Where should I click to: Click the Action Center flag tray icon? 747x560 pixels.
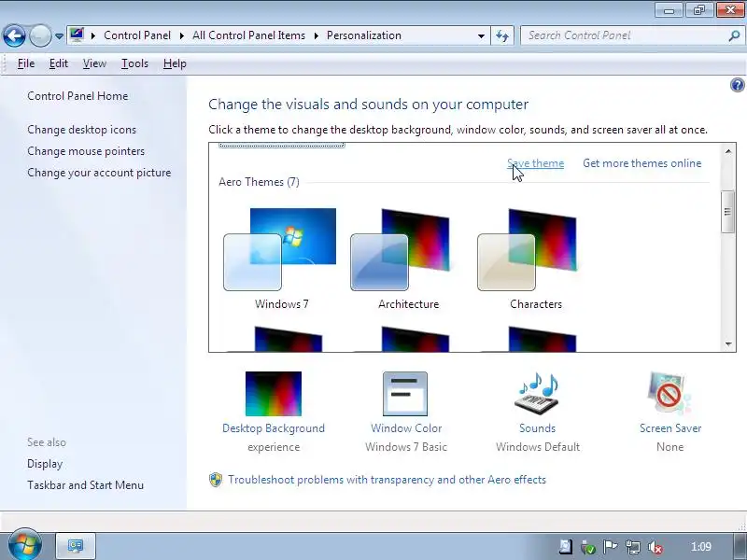coord(610,547)
